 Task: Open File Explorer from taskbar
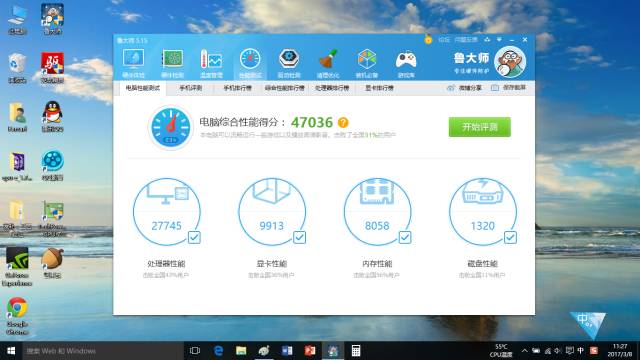pyautogui.click(x=241, y=351)
